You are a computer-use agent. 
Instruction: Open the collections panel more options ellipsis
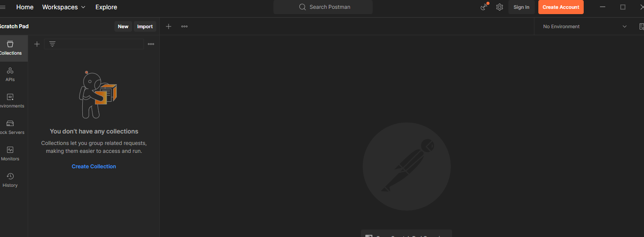151,44
